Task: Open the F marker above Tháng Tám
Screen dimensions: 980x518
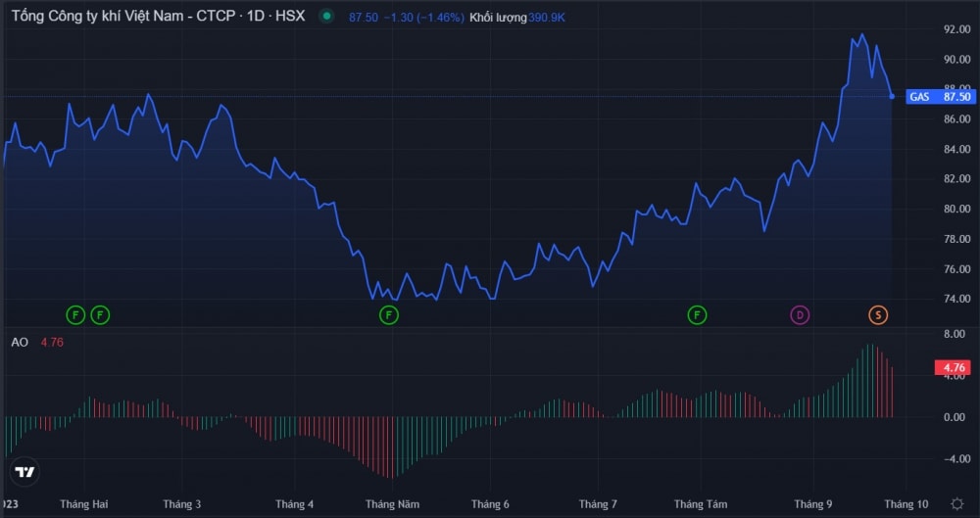Action: click(x=697, y=315)
